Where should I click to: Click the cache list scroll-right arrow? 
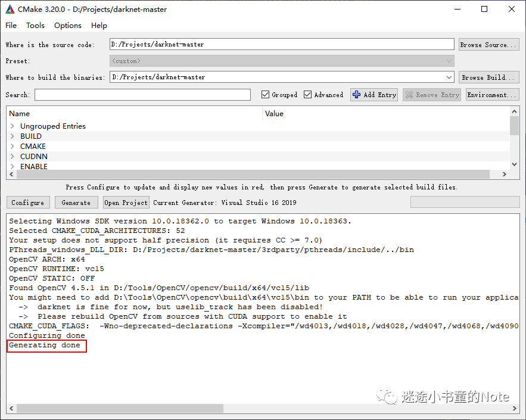coord(504,174)
